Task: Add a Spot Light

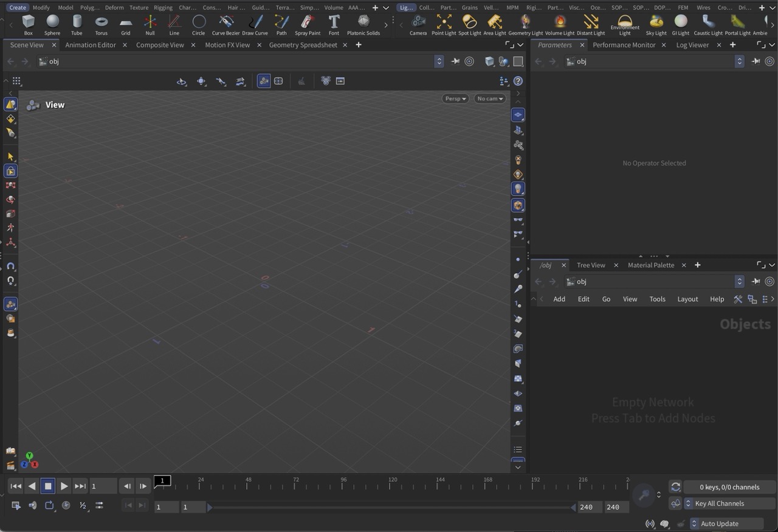Action: [469, 25]
